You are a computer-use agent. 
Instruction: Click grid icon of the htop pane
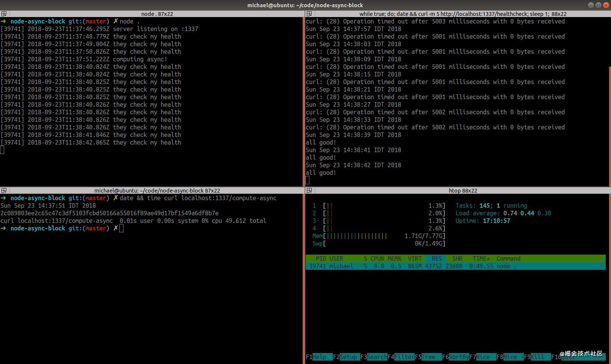tap(309, 190)
